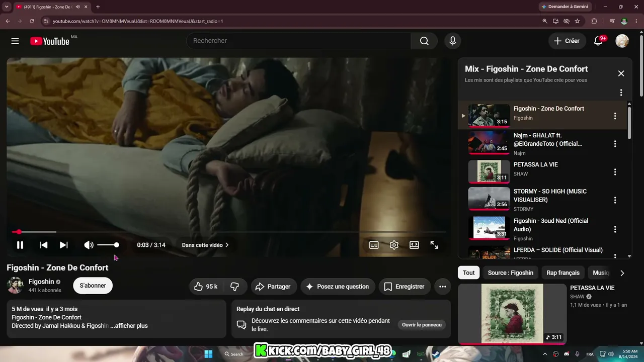Open the Zoom icon in address bar
Viewport: 644px width, 362px height.
545,21
